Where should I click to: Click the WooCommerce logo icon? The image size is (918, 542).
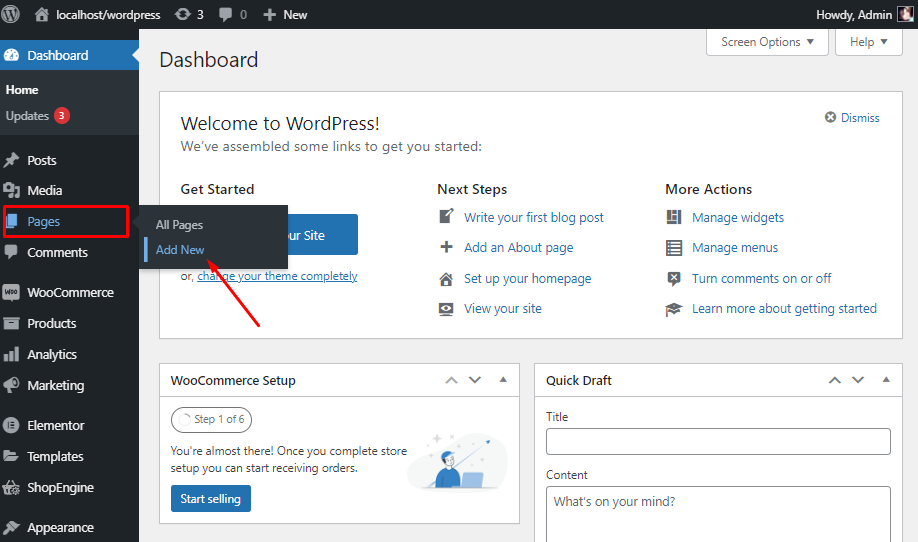point(11,292)
